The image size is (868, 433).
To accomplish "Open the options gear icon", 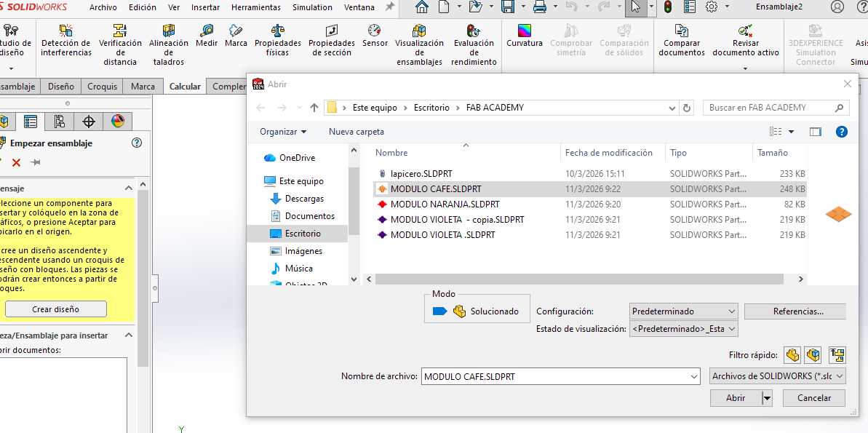I will click(x=712, y=7).
